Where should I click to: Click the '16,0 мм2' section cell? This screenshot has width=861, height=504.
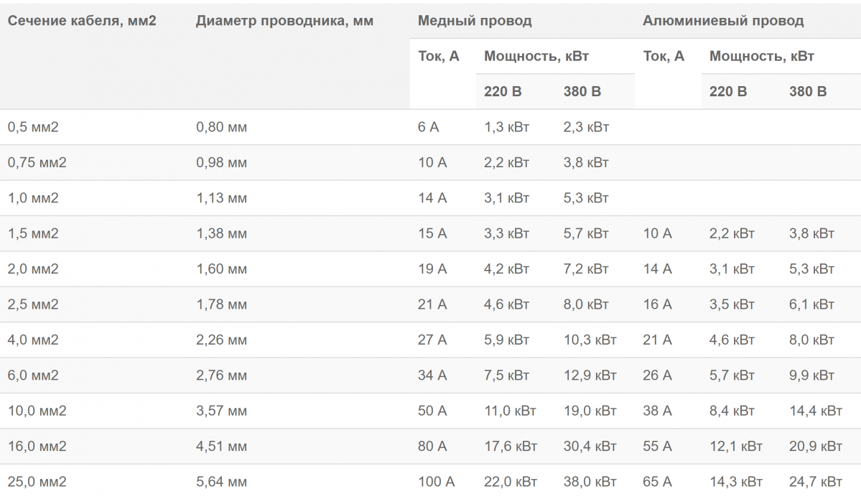37,447
